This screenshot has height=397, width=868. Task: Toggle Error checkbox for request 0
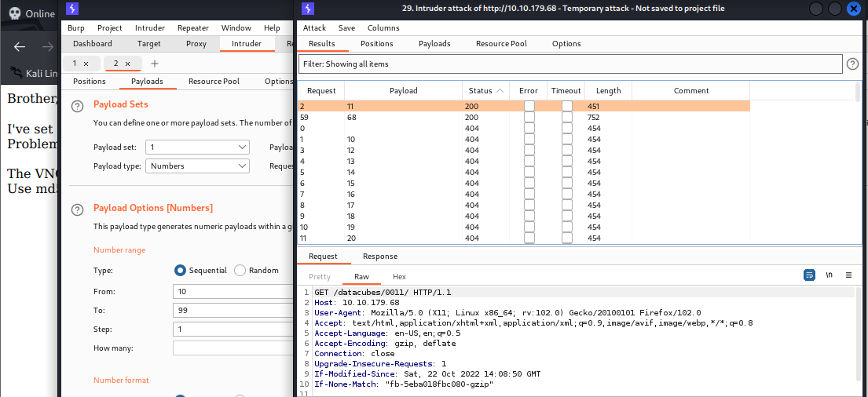click(x=529, y=128)
